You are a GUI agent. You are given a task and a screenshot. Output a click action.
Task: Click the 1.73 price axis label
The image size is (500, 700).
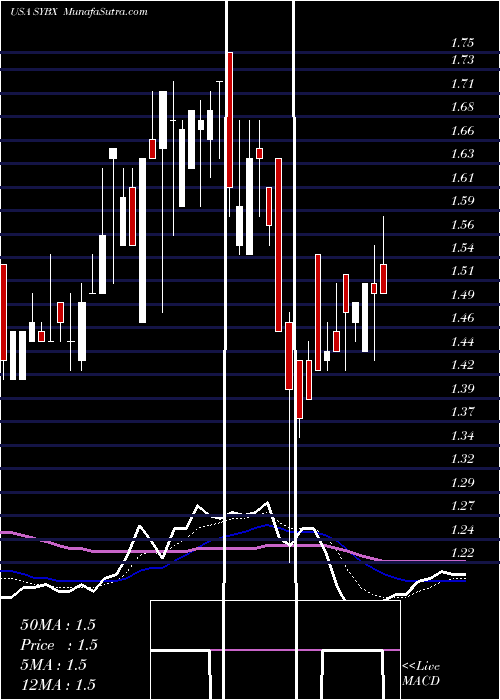click(462, 60)
